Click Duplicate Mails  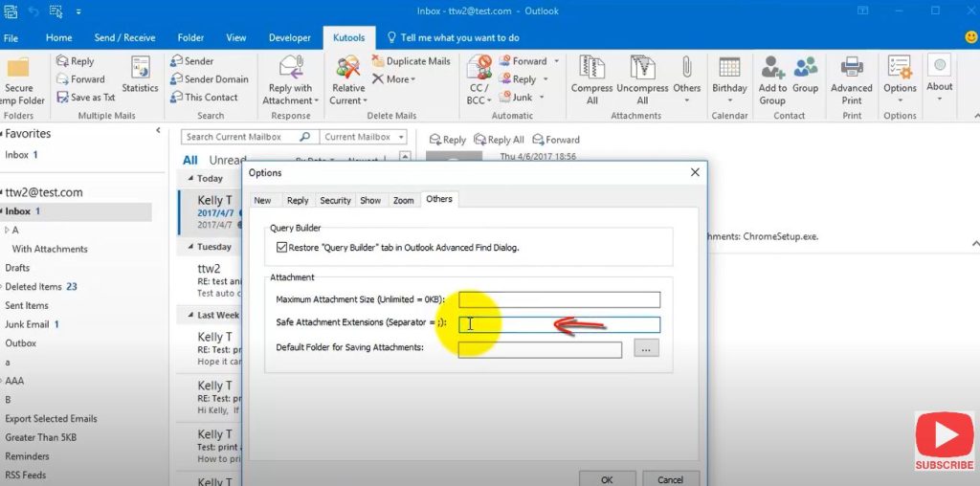pyautogui.click(x=412, y=61)
